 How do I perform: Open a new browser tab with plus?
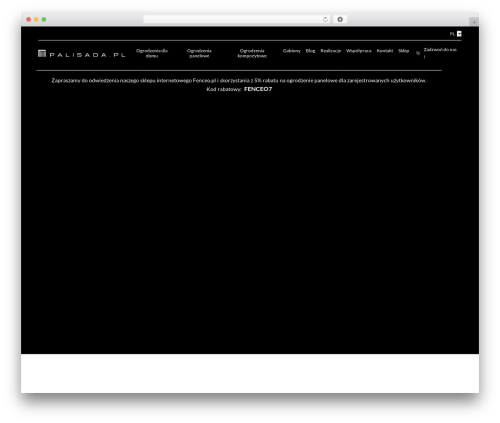(x=474, y=22)
